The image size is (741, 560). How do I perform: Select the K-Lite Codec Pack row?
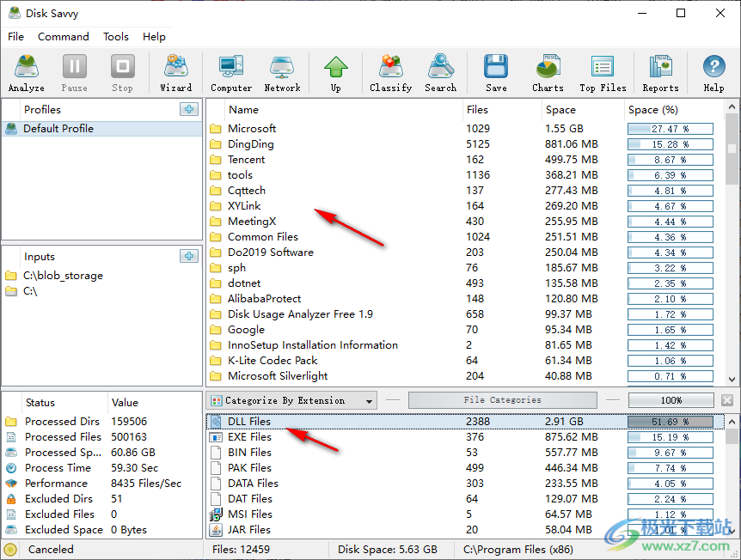465,361
